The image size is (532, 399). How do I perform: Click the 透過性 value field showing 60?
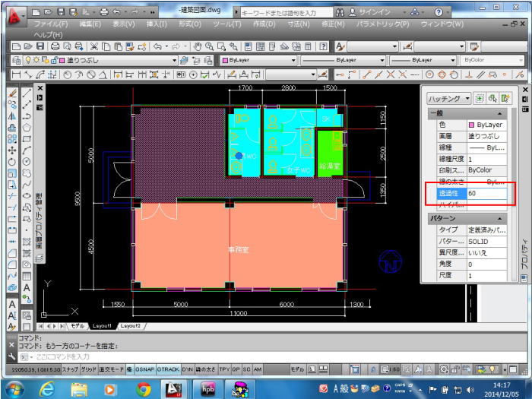(487, 193)
